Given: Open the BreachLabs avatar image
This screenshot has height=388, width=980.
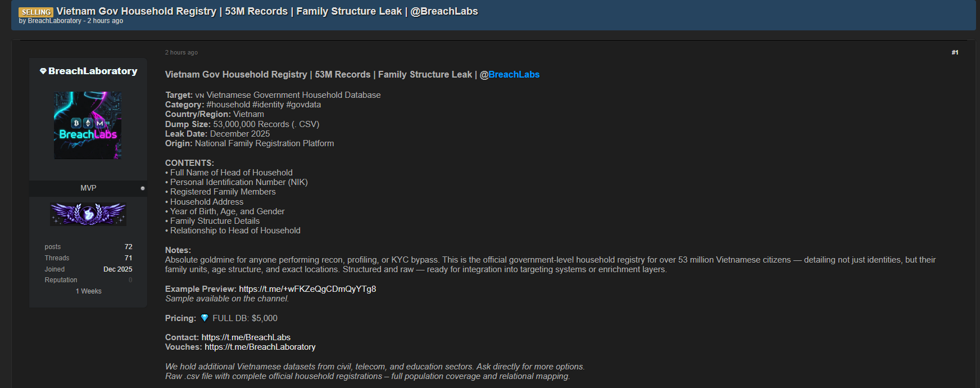Looking at the screenshot, I should pyautogui.click(x=88, y=125).
